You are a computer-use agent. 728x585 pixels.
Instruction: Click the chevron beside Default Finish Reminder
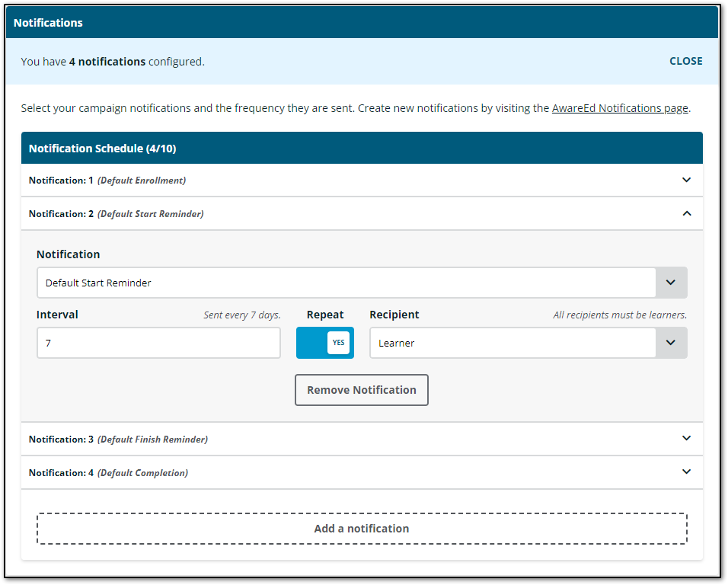[686, 439]
